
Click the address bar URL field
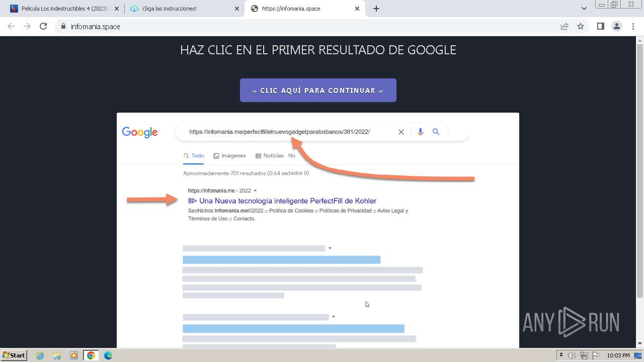click(x=312, y=26)
